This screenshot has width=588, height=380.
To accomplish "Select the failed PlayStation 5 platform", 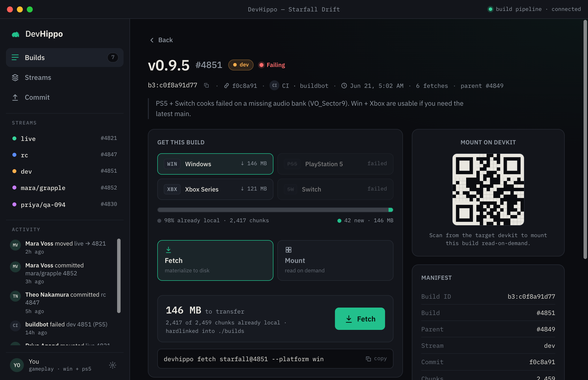I will coord(335,164).
